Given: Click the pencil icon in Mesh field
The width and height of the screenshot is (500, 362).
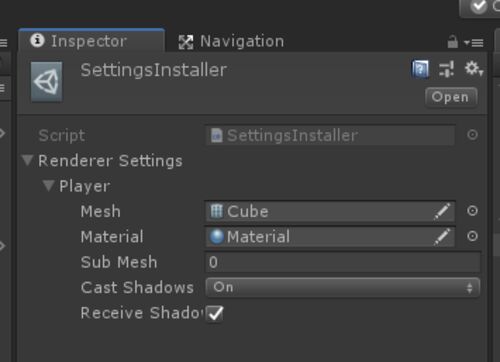Looking at the screenshot, I should tap(442, 211).
